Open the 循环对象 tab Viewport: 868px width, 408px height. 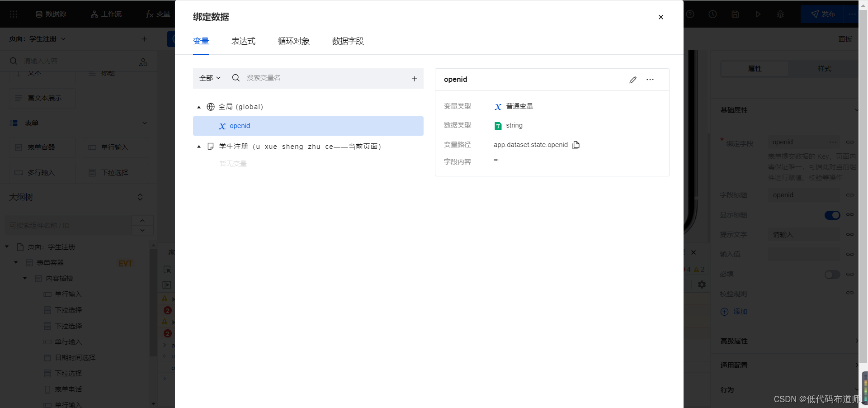click(x=294, y=41)
